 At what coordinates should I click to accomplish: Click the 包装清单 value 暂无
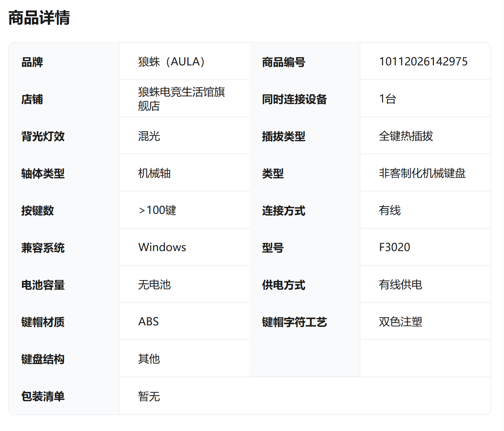pos(149,396)
